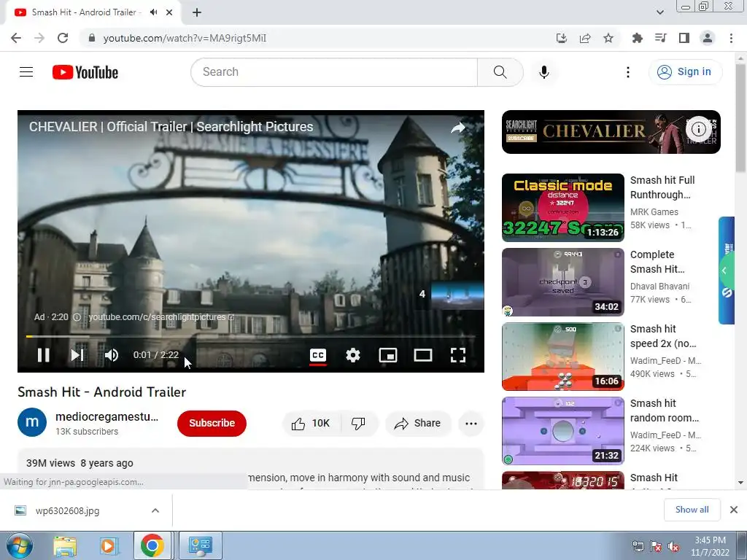Viewport: 747px width, 560px height.
Task: Visit youtube.com/c/searchlightpictures ad link
Action: (x=161, y=317)
